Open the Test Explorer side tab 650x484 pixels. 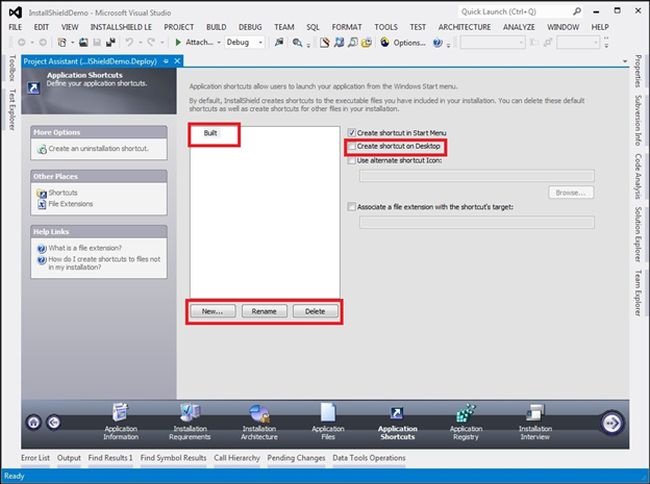[12, 109]
